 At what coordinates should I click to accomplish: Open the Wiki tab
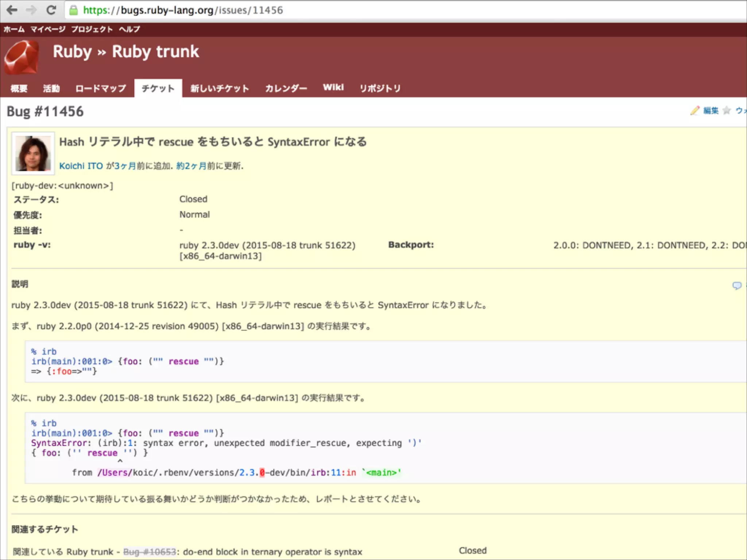[333, 87]
